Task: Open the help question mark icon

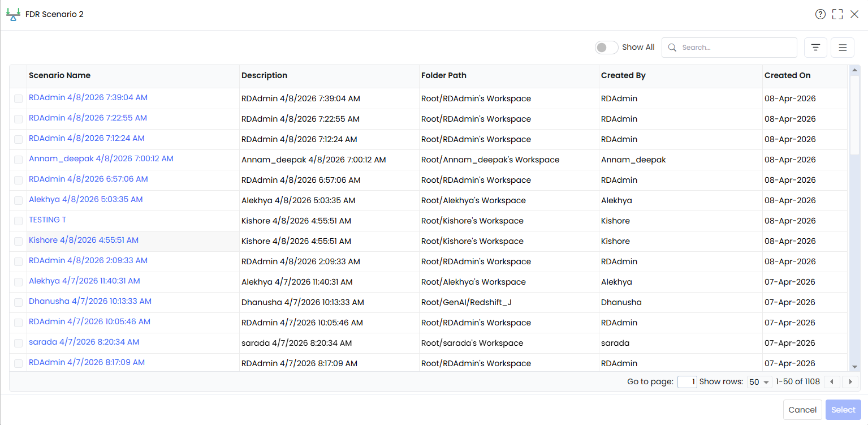Action: point(821,14)
